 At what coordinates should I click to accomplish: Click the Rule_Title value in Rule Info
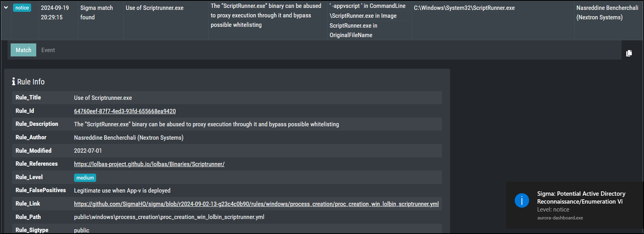coord(103,98)
